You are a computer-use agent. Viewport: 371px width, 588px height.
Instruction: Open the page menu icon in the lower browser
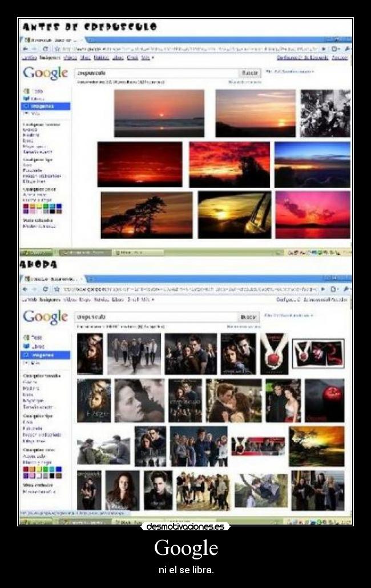[x=334, y=289]
